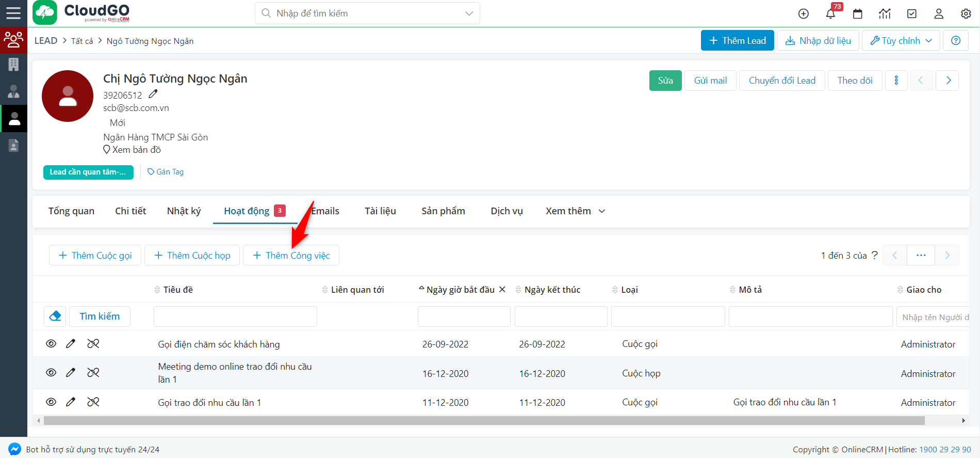
Task: Sort by Ngày giờ bắt đầu column
Action: [x=456, y=290]
